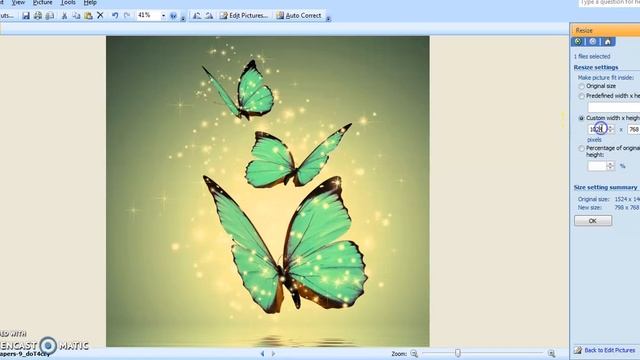This screenshot has height=360, width=640.
Task: Open the Picture menu
Action: (x=42, y=3)
